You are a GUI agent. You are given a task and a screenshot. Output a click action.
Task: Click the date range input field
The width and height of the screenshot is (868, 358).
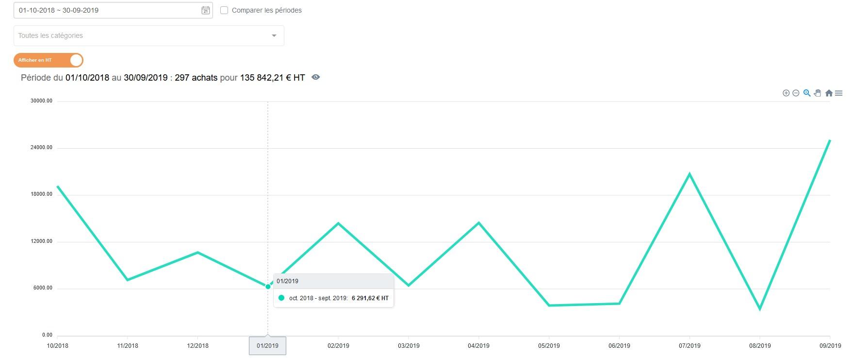coord(113,10)
